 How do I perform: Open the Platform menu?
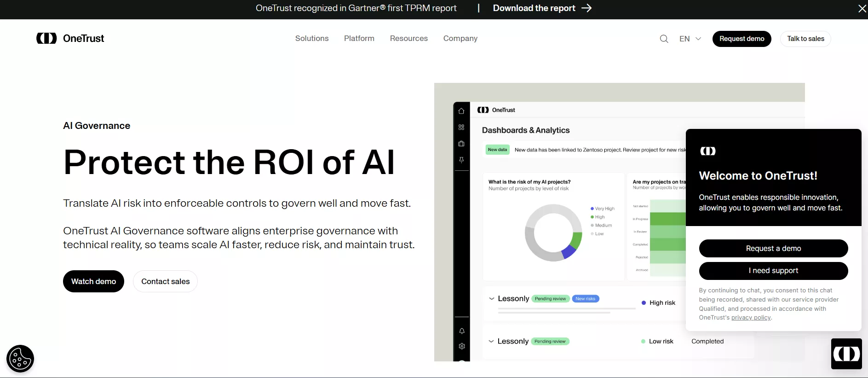359,39
